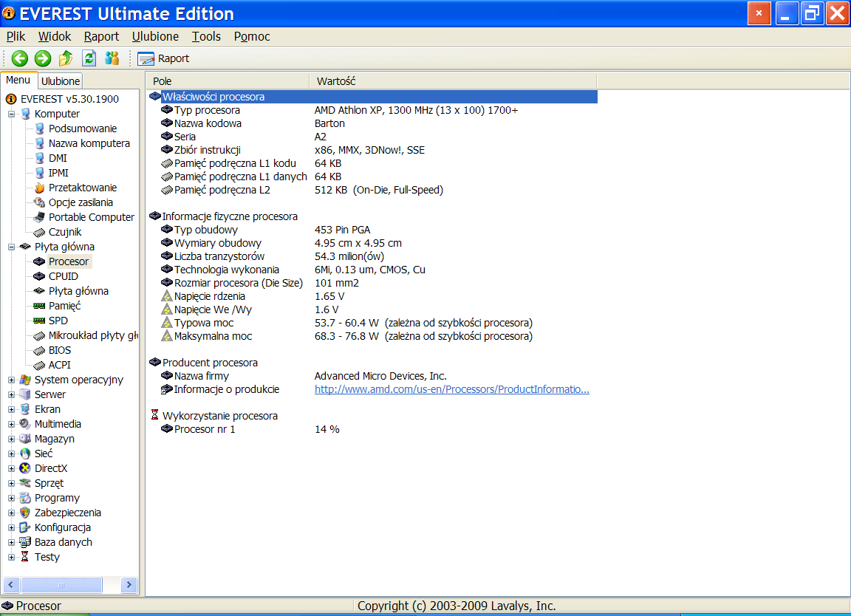Click the users icon in the toolbar
851x616 pixels.
pos(112,58)
